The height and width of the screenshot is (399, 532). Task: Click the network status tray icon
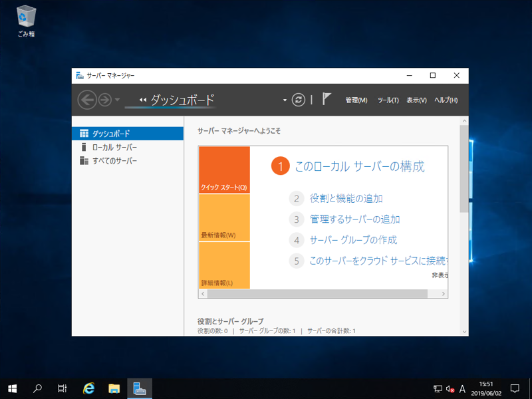(x=438, y=389)
